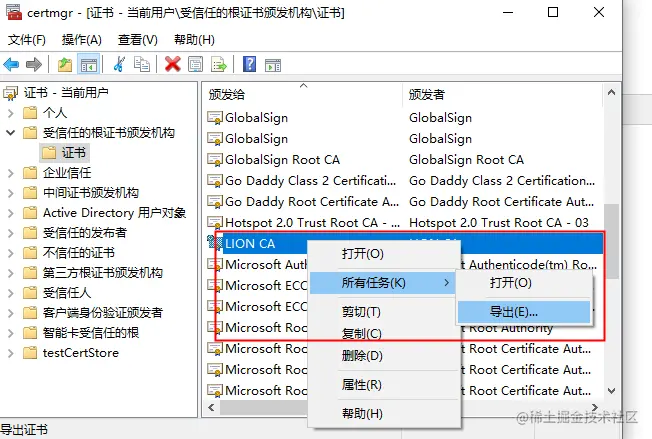The height and width of the screenshot is (439, 652).
Task: Choose 复制(C) in the context menu
Action: click(x=383, y=333)
